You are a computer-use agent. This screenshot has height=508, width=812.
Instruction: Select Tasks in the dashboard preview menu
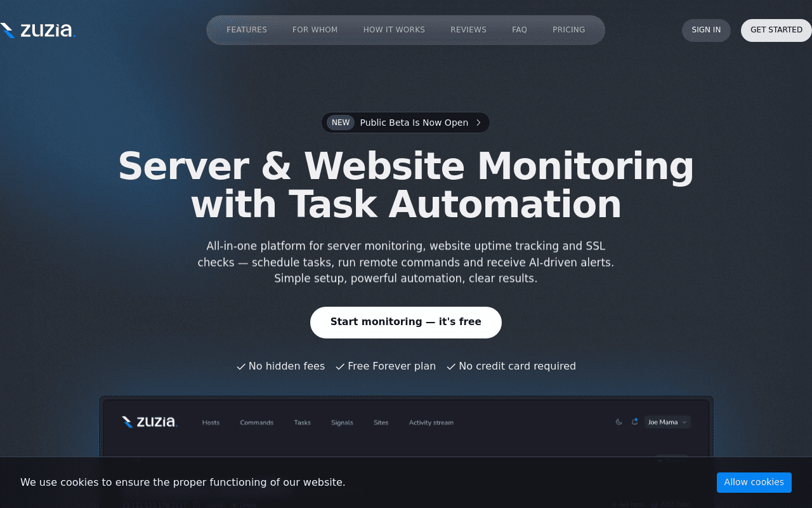click(303, 422)
